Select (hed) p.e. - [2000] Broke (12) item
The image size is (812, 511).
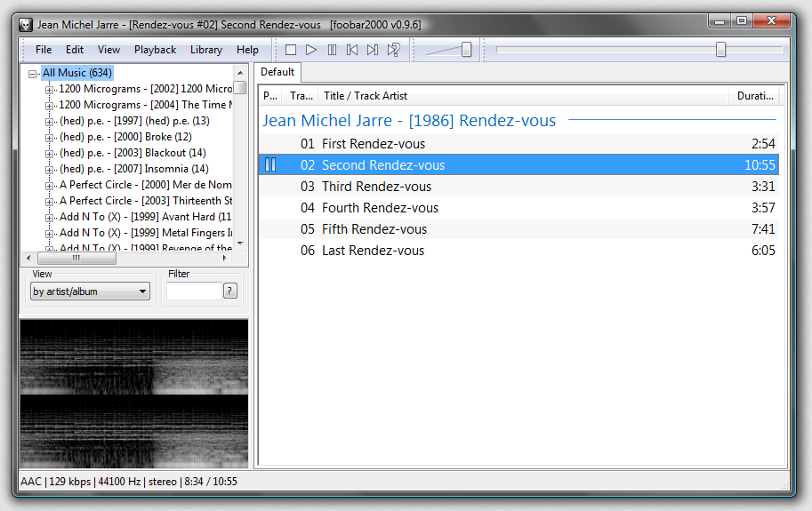[x=125, y=137]
